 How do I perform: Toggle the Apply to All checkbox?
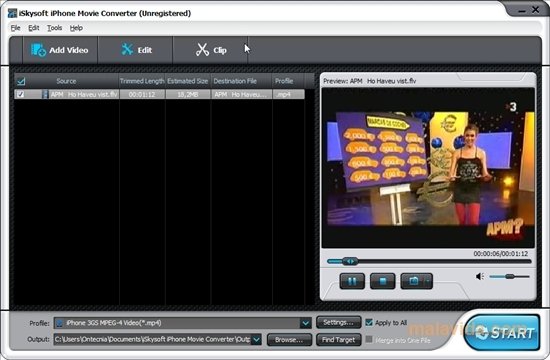(x=369, y=322)
